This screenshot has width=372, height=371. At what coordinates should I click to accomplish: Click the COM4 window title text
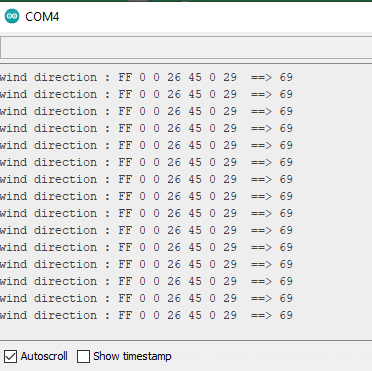click(x=42, y=17)
